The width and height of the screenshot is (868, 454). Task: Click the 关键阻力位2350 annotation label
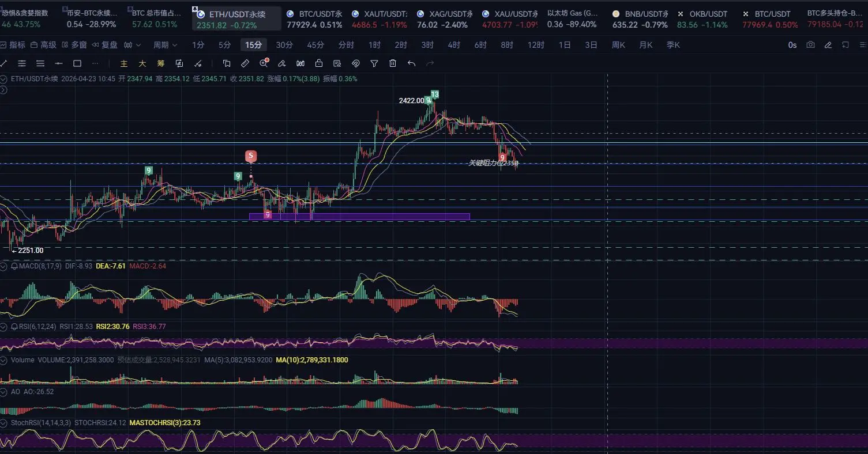tap(493, 164)
